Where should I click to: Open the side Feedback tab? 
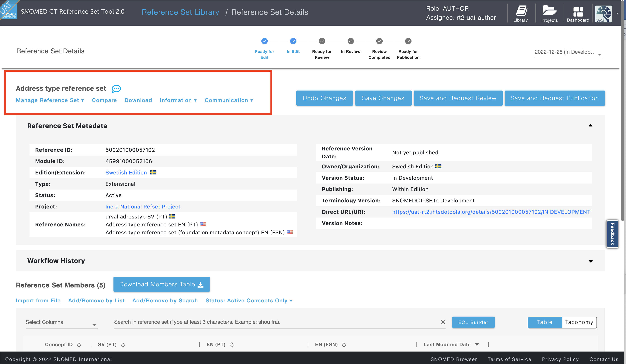coord(612,234)
